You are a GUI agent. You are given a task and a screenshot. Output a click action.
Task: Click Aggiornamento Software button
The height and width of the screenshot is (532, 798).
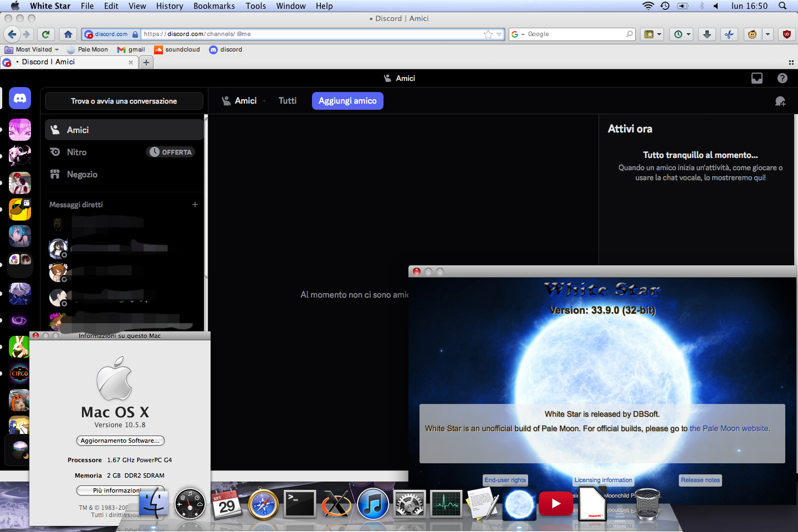pos(120,441)
